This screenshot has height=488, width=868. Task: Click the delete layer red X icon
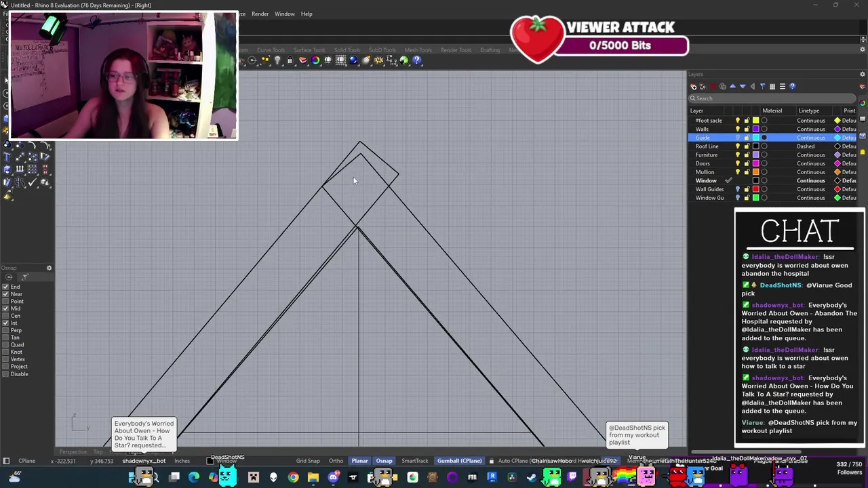713,86
